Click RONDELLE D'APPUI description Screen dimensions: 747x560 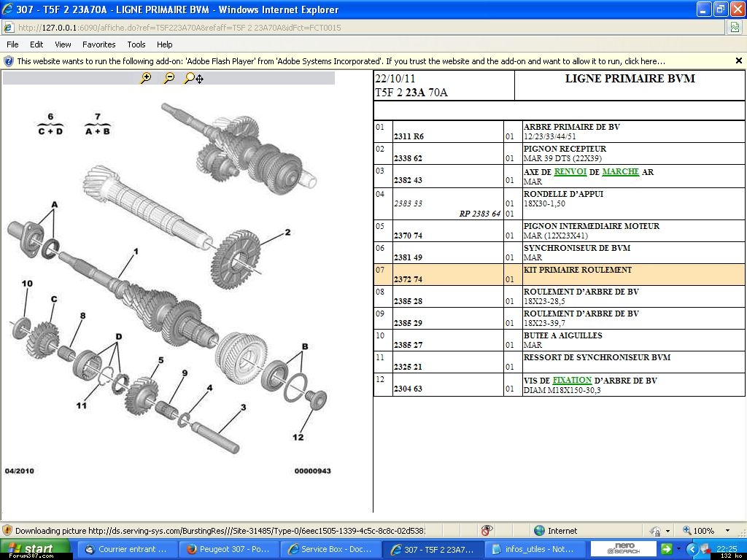click(x=564, y=194)
